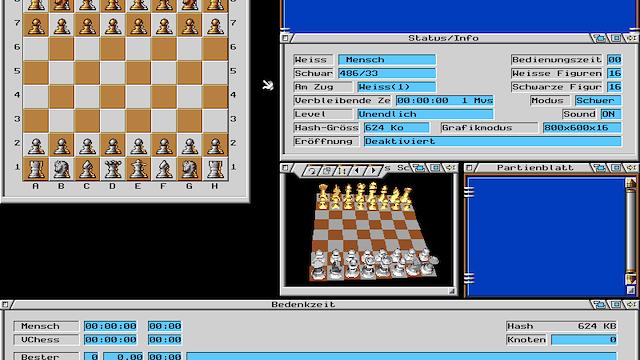Click the right arrow in 3D board toolbar

point(373,171)
